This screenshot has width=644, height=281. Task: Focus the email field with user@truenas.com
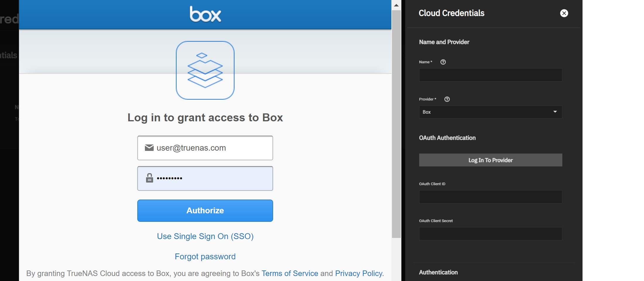[x=214, y=148]
